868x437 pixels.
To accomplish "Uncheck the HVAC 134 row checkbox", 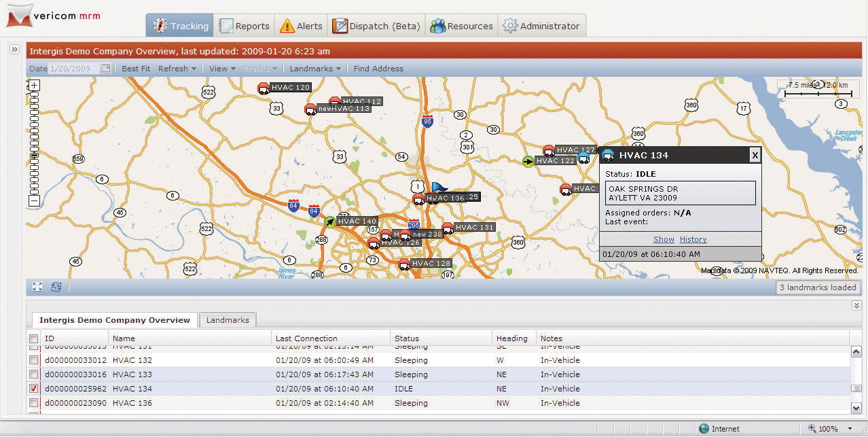I will click(x=33, y=389).
